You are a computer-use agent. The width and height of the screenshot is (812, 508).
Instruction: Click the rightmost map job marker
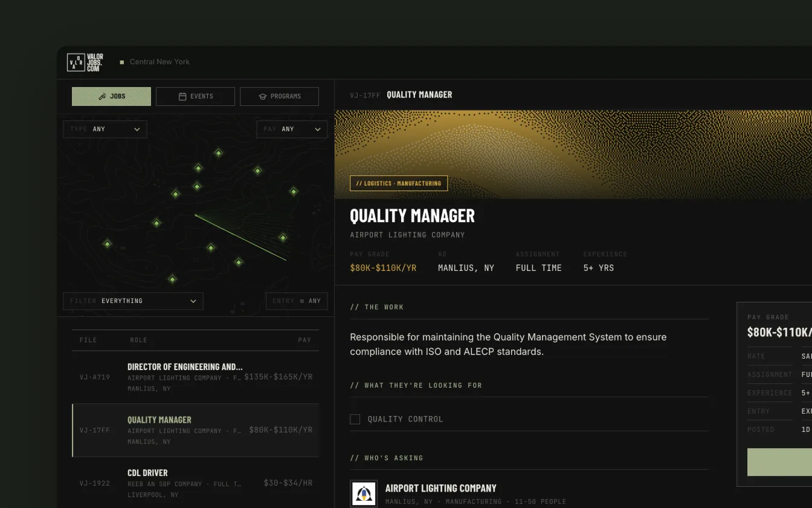click(294, 192)
